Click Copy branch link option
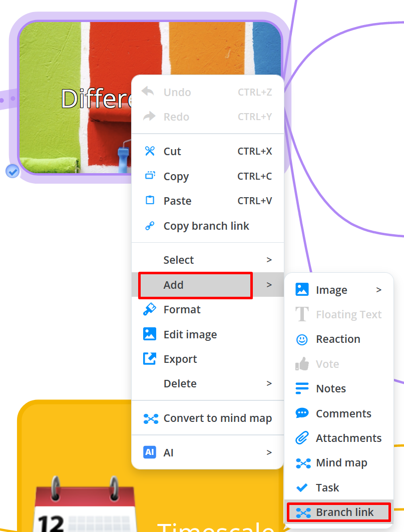The image size is (404, 532). click(x=206, y=226)
